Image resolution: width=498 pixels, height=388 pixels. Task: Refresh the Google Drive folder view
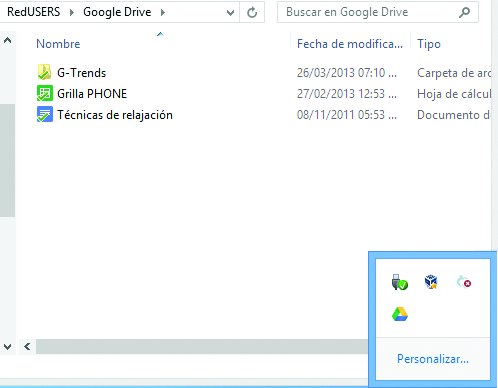(x=252, y=13)
